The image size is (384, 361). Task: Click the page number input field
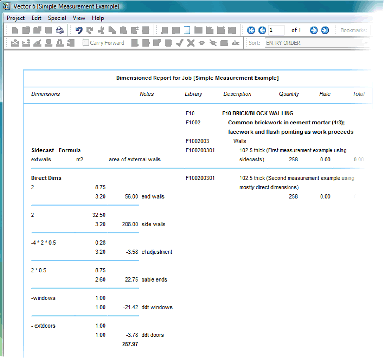276,30
